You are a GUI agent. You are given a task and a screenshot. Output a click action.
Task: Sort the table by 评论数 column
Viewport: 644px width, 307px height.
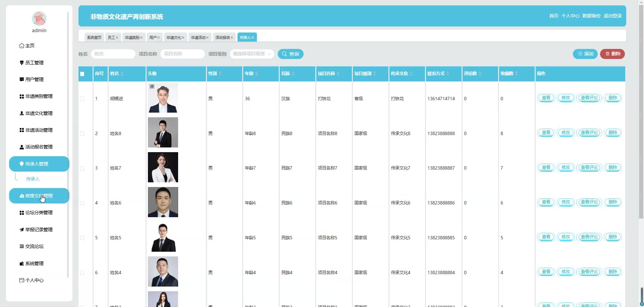[x=480, y=74]
